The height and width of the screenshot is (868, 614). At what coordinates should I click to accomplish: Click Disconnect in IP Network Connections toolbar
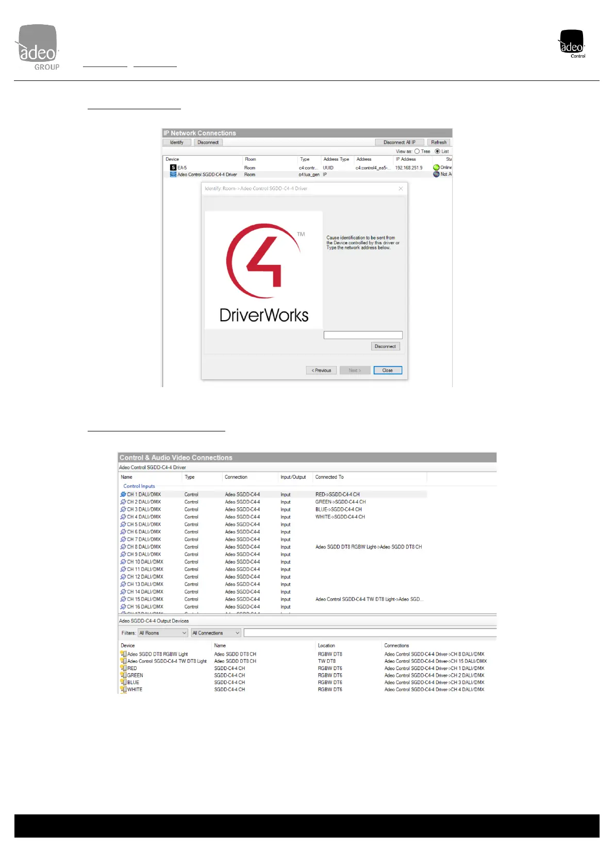click(208, 142)
